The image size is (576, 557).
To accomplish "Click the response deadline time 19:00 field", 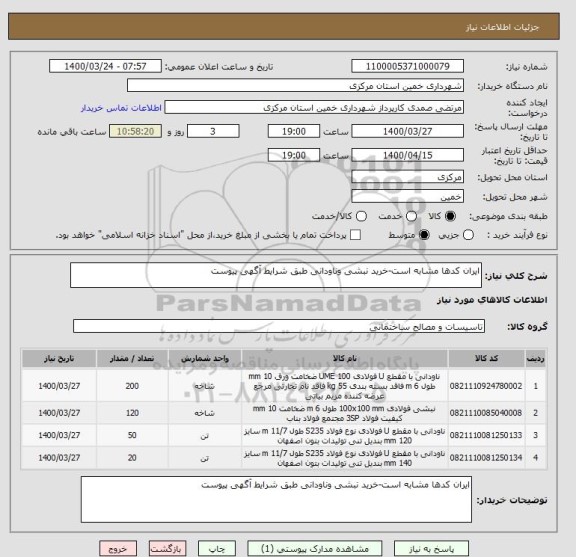I will pos(294,131).
